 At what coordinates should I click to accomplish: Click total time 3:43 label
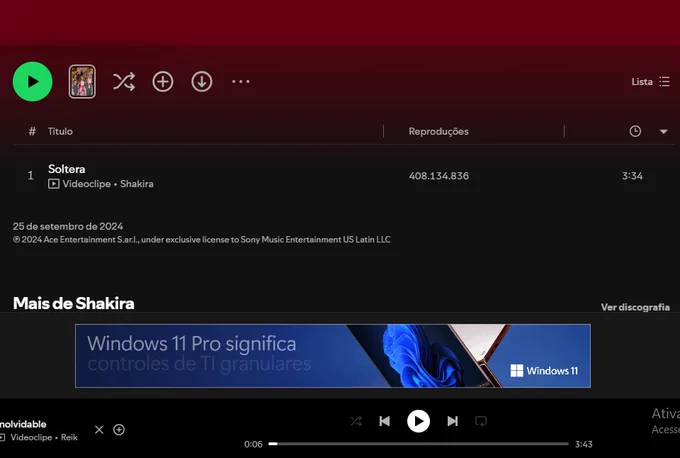coord(584,444)
